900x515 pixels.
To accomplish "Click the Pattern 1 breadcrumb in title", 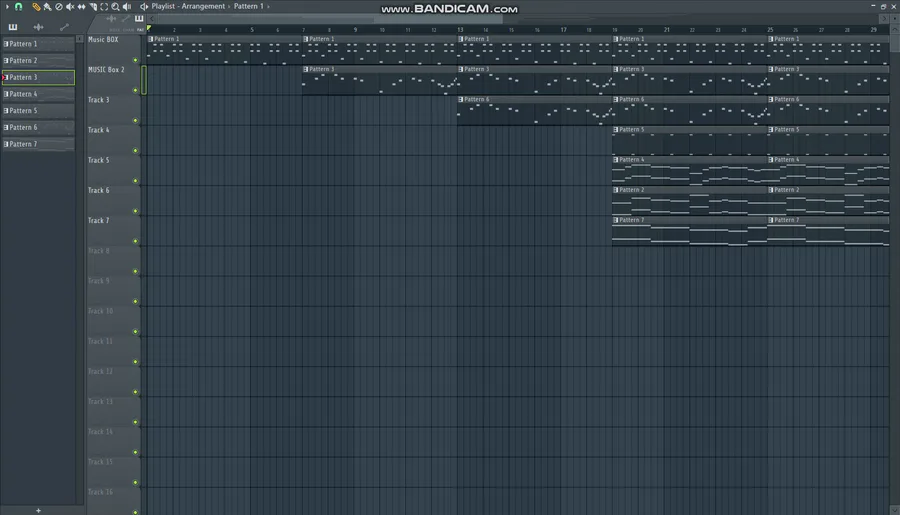I will click(x=249, y=6).
